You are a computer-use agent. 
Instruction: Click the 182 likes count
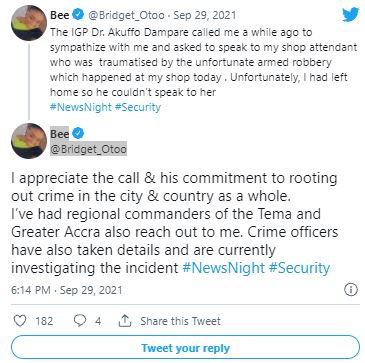pyautogui.click(x=44, y=321)
